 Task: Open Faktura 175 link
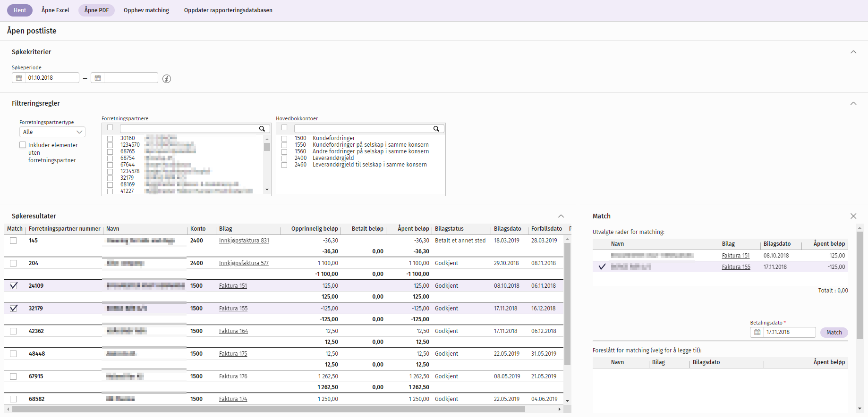pyautogui.click(x=233, y=354)
